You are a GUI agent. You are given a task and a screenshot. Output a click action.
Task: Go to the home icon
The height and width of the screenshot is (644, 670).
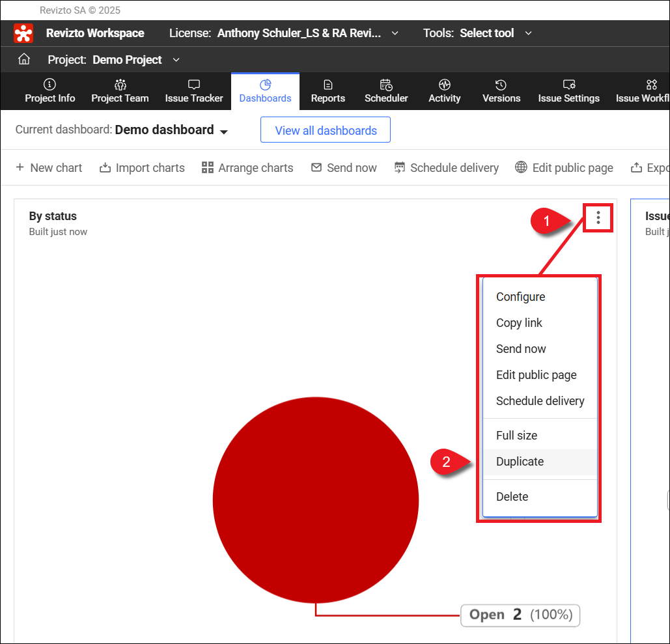24,60
